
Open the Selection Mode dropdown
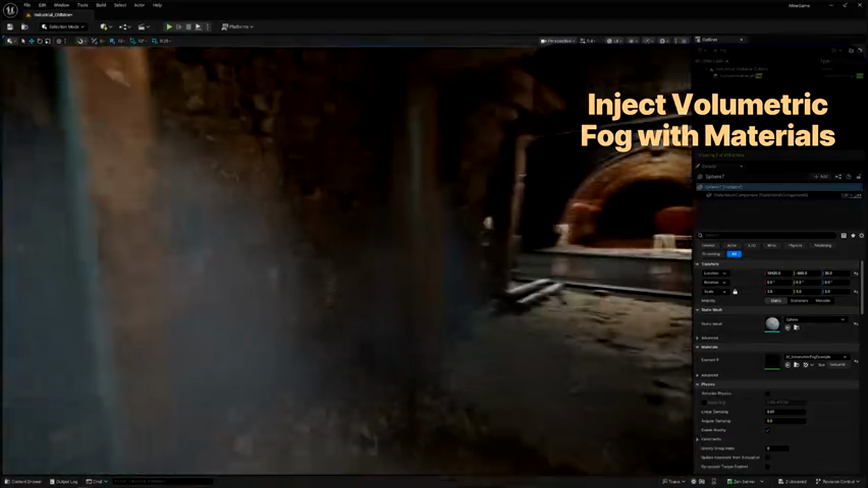coord(62,26)
